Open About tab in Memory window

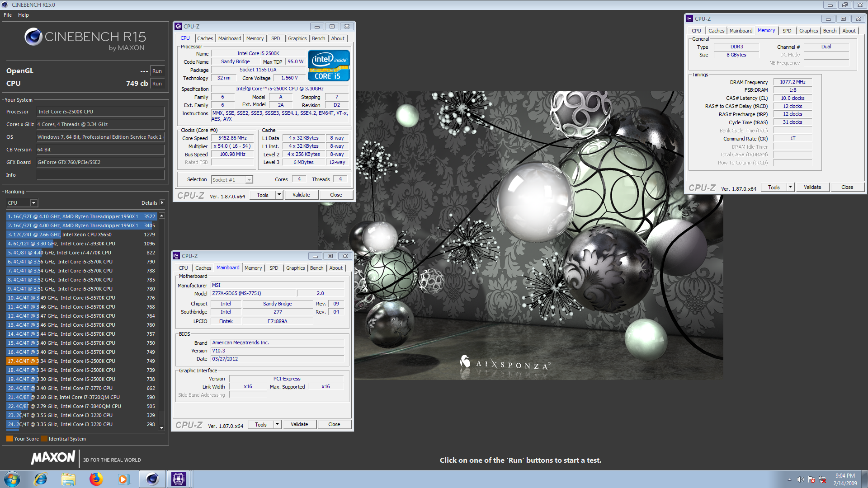(849, 31)
